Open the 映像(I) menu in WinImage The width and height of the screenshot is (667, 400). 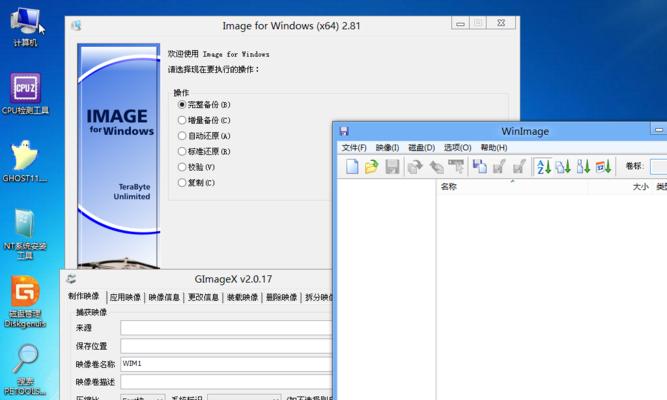[x=387, y=148]
